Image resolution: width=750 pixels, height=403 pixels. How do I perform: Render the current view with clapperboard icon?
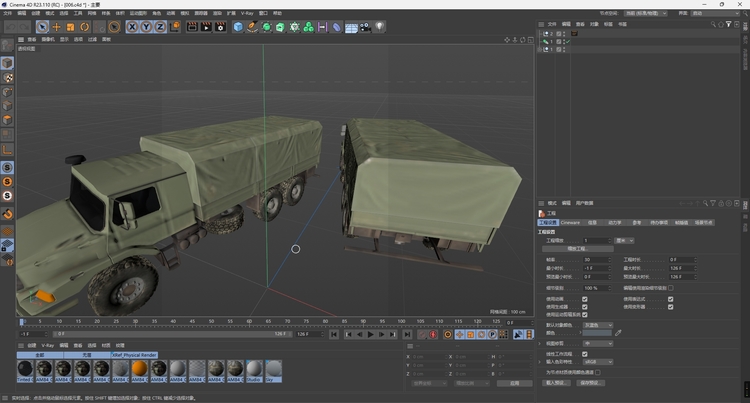192,27
